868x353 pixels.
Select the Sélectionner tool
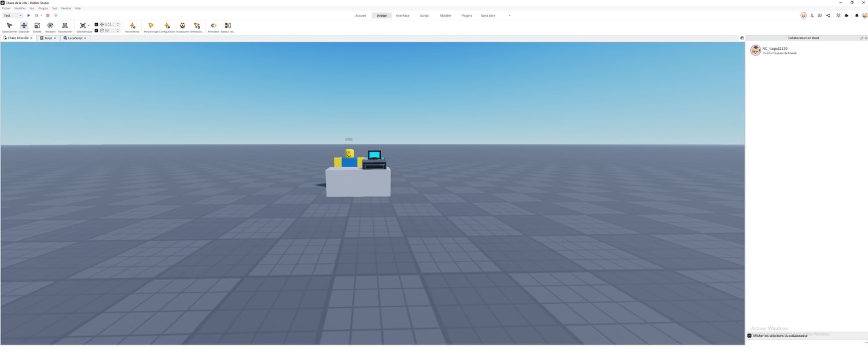click(9, 27)
